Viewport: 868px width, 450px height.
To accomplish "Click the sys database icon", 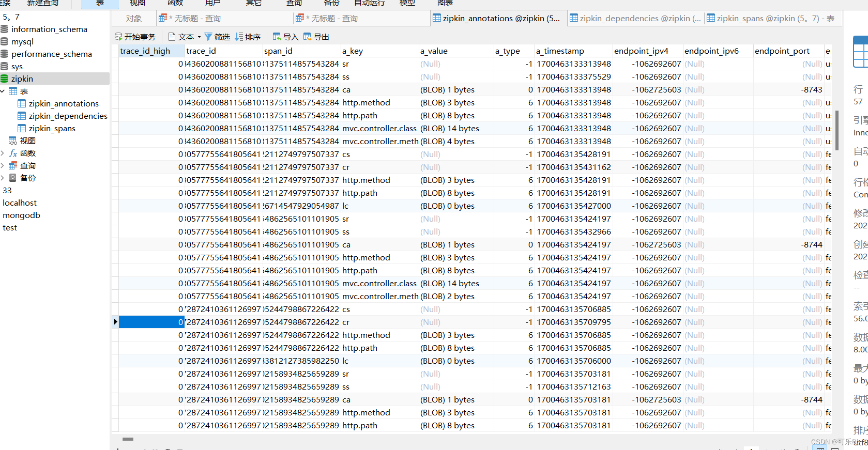I will (4, 67).
